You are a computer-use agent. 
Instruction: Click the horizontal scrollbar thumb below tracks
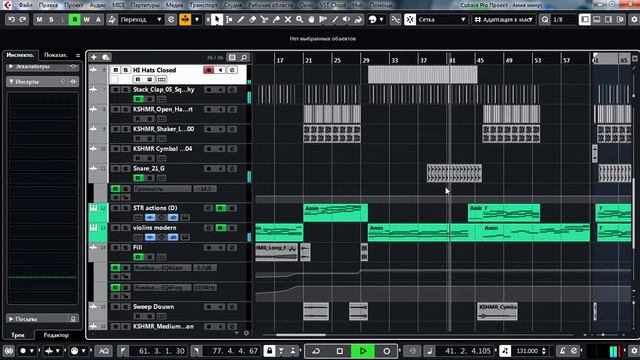[301, 335]
